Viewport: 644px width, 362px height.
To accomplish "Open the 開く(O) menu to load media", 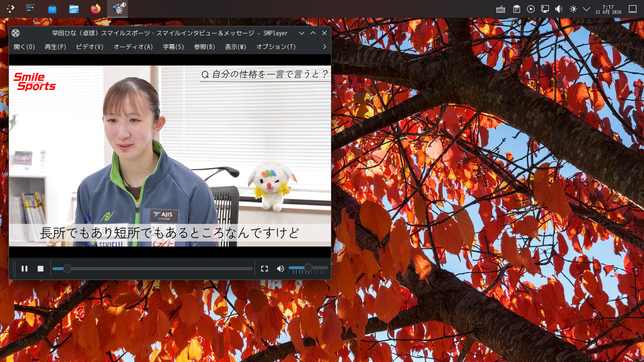I will click(x=24, y=47).
